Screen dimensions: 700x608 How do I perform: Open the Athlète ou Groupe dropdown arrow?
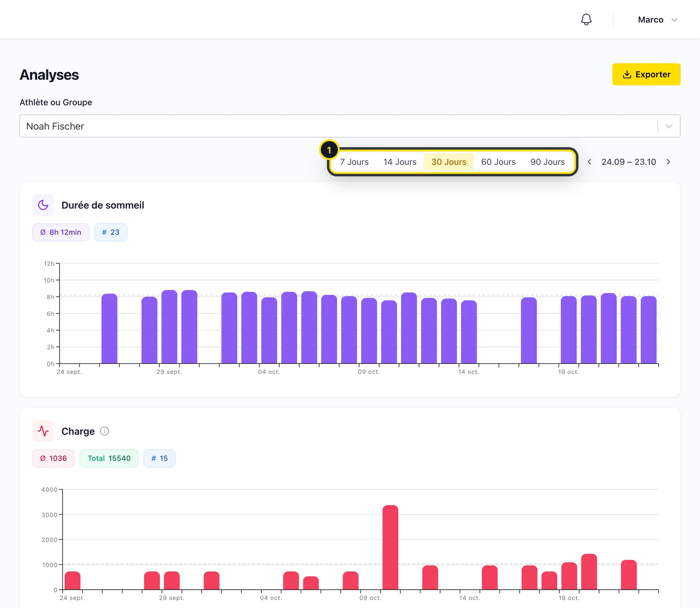coord(669,126)
